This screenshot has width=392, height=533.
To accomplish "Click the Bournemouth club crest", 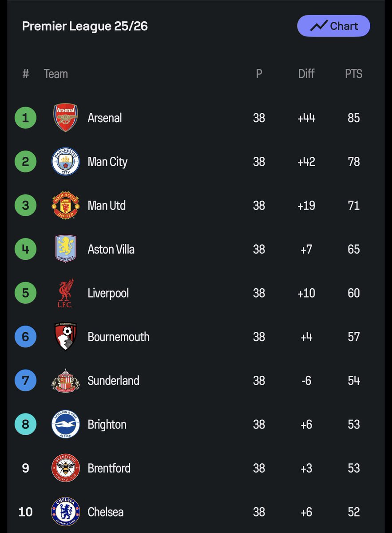I will point(66,336).
